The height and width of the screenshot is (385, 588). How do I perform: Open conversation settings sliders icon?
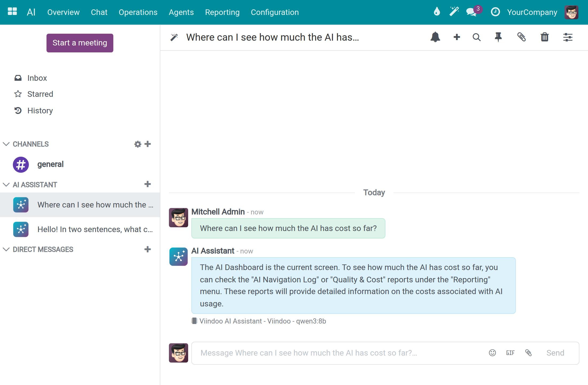pos(568,37)
